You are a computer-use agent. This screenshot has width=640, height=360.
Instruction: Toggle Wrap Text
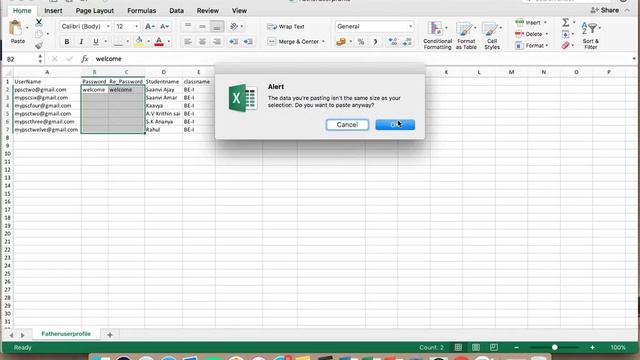click(x=286, y=27)
